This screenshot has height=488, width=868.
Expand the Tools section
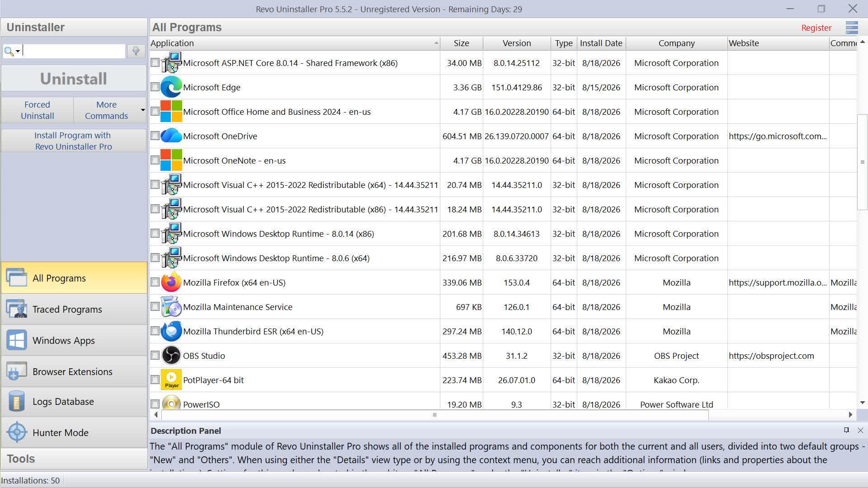[74, 459]
